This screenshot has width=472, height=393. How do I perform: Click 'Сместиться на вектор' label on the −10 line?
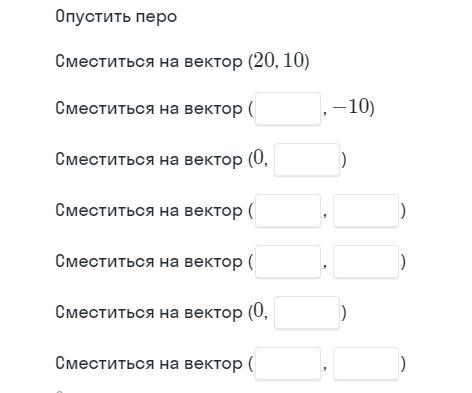click(x=149, y=109)
